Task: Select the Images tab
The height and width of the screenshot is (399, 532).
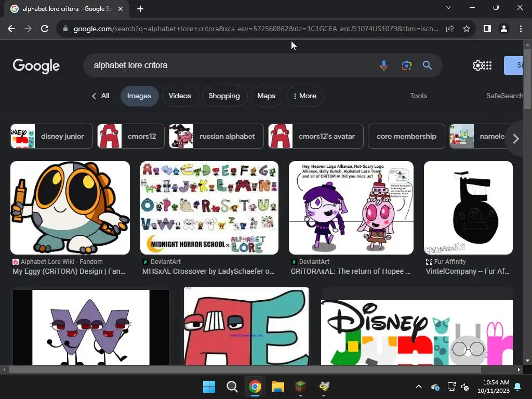Action: (139, 96)
